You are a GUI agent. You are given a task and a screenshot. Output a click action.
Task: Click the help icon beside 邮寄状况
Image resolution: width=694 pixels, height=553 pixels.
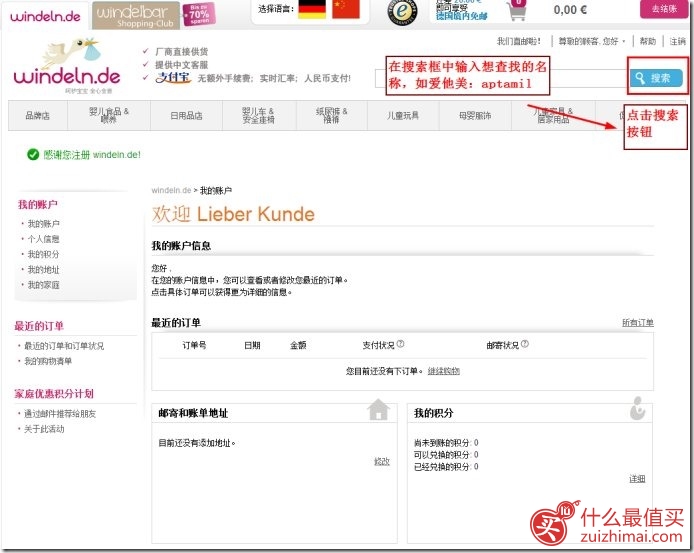(x=524, y=344)
